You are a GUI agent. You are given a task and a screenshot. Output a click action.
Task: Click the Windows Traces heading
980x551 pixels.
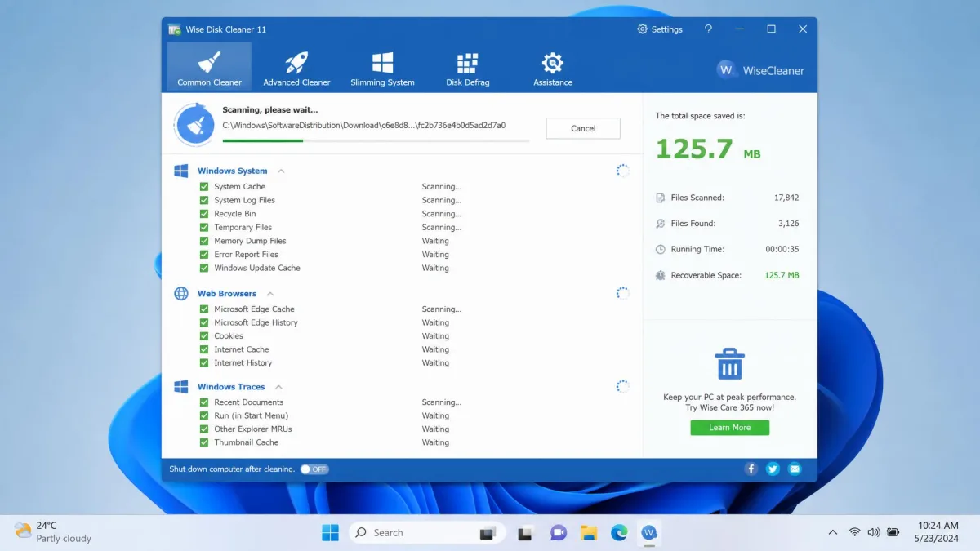point(231,387)
